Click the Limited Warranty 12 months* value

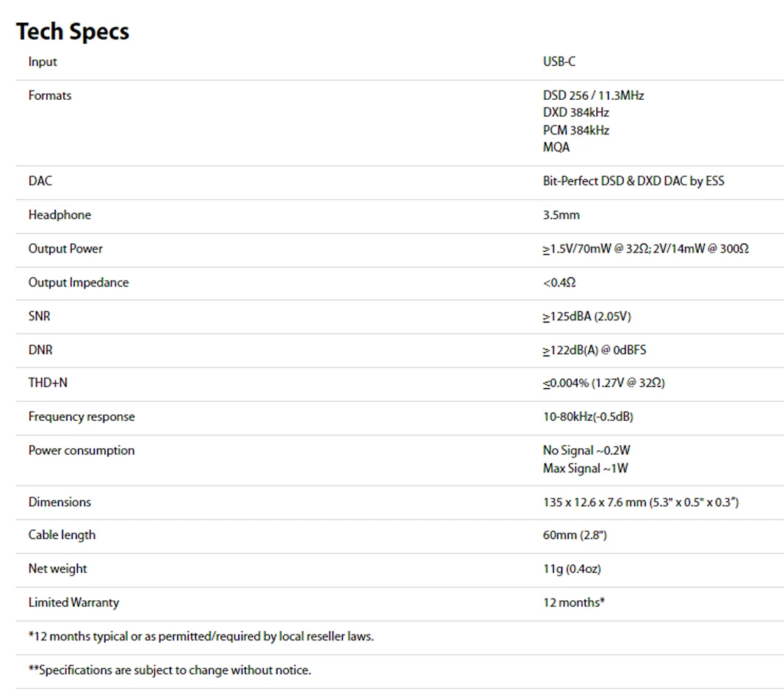[x=573, y=602]
